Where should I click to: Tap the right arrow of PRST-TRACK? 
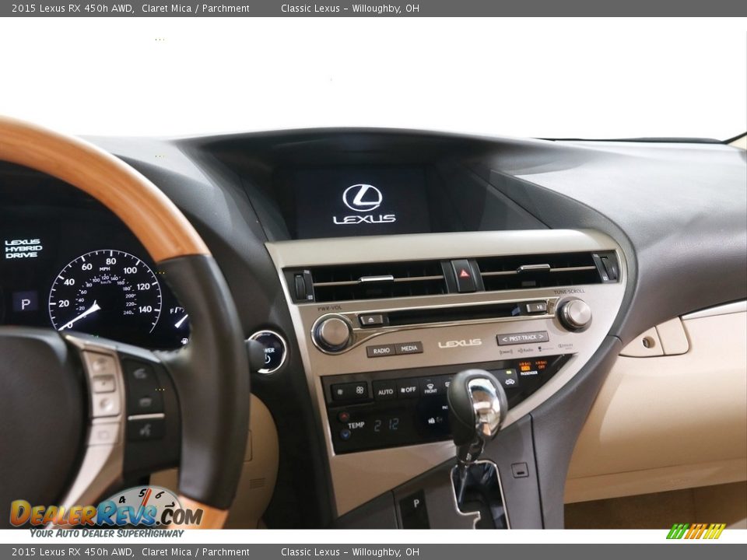click(x=542, y=337)
